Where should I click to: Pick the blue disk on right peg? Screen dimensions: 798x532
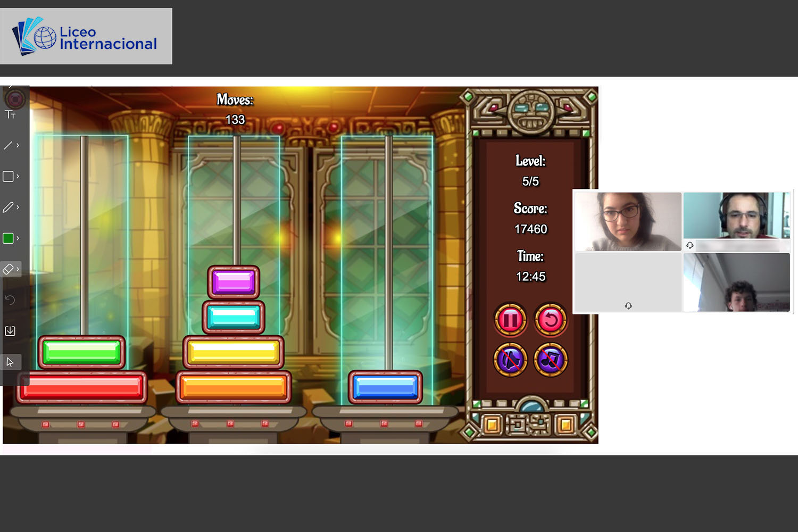386,387
